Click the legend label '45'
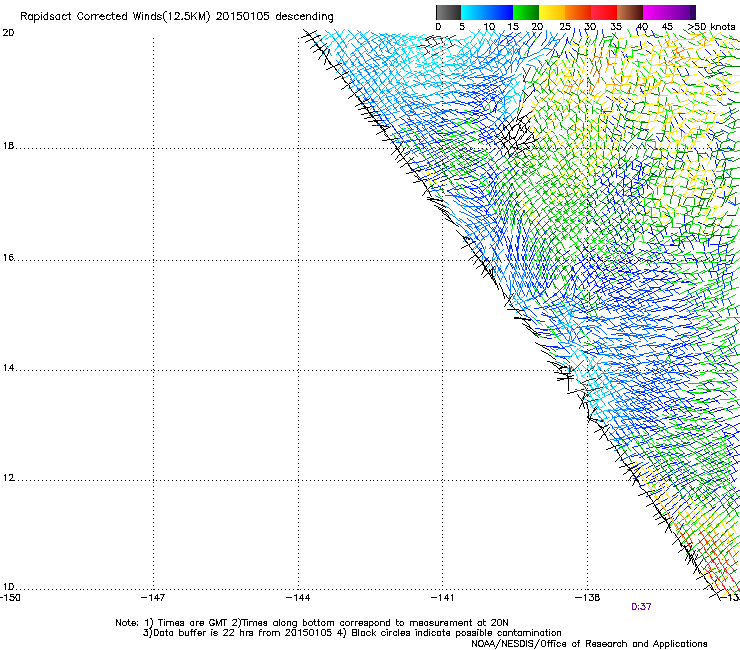The image size is (740, 650). [667, 27]
